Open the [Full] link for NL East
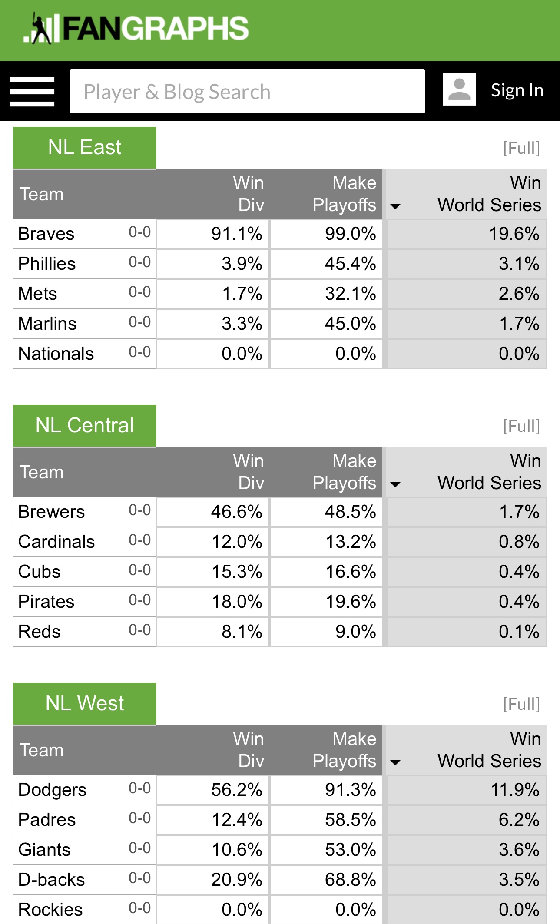The width and height of the screenshot is (560, 924). click(521, 148)
